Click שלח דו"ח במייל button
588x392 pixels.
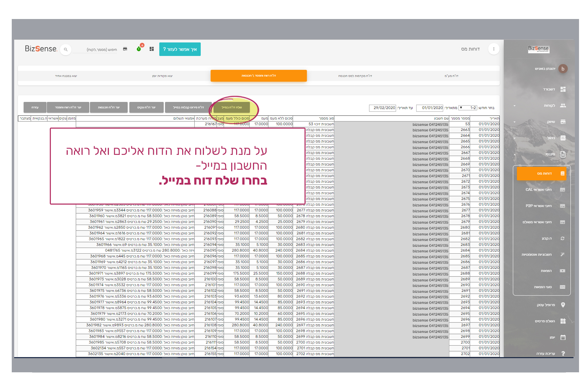pyautogui.click(x=232, y=108)
